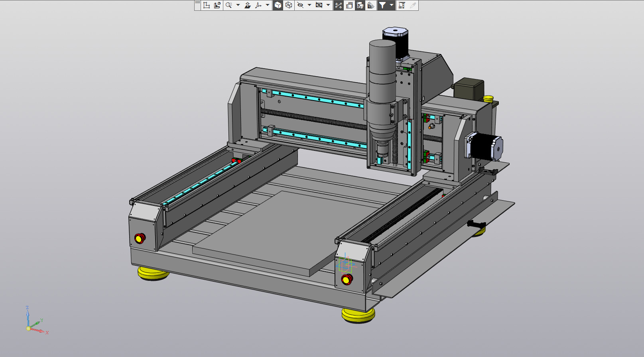Open dropdown arrow next to orientation icon

pos(268,5)
